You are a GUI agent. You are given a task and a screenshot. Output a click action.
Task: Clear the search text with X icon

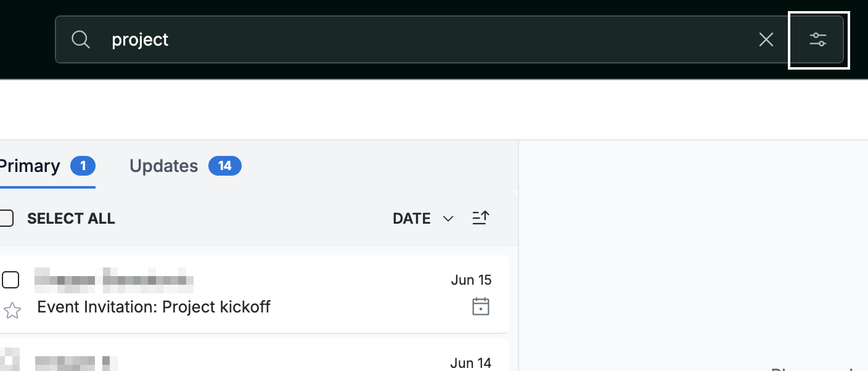tap(766, 40)
